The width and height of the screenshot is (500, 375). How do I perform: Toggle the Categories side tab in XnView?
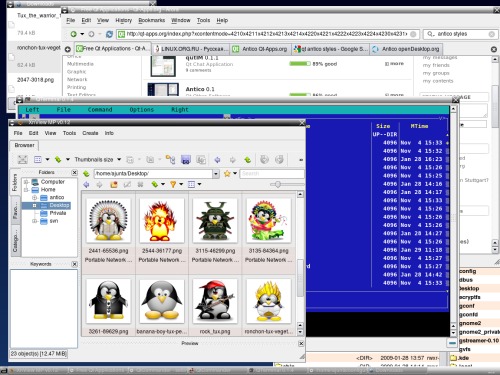click(x=15, y=241)
